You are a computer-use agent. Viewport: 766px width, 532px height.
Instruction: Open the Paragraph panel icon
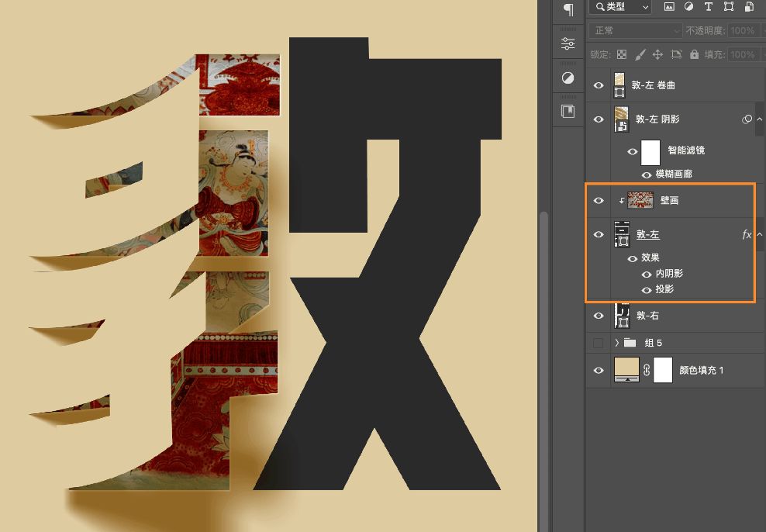[568, 9]
